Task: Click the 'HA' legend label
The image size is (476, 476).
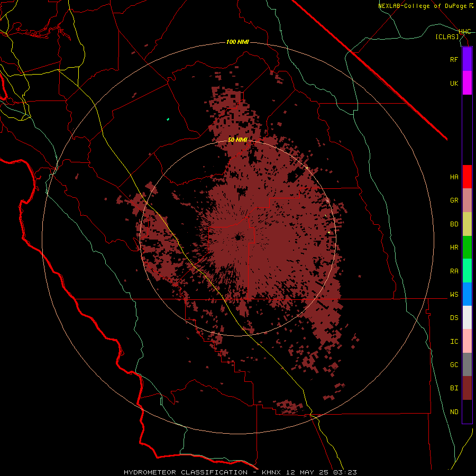Action: (x=454, y=177)
